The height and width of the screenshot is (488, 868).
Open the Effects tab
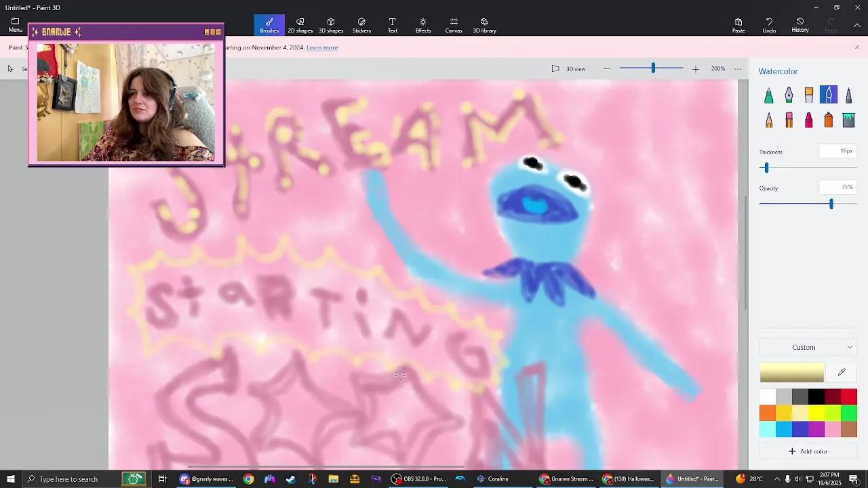(423, 25)
